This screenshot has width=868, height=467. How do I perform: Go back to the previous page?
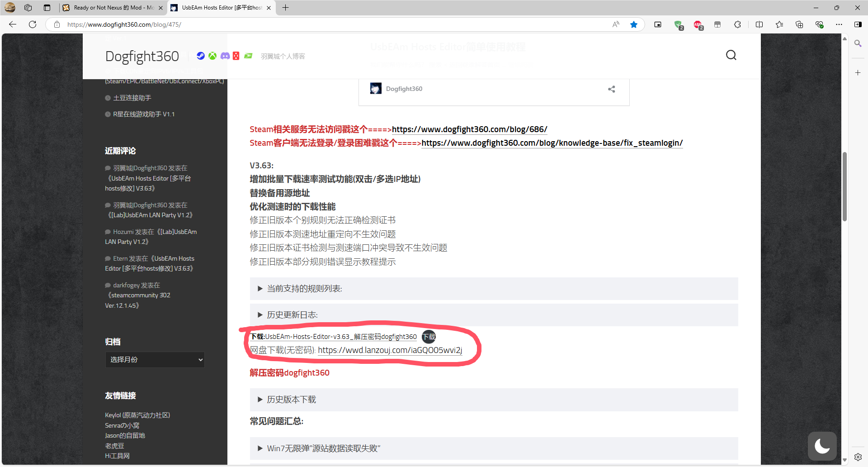(13, 24)
